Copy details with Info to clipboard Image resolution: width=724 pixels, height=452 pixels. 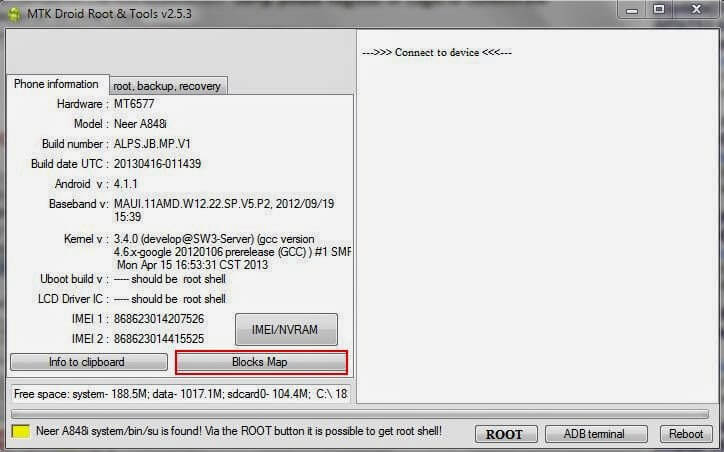(x=87, y=362)
